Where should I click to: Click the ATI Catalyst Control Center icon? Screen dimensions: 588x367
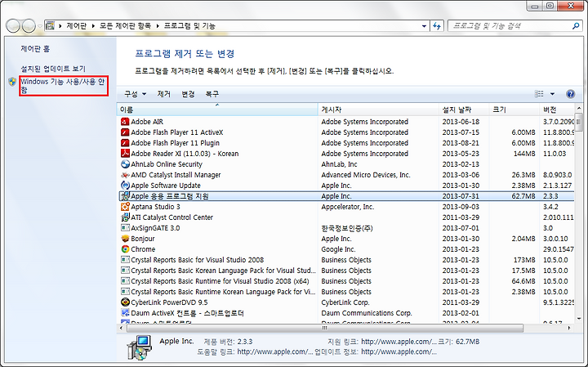point(125,217)
